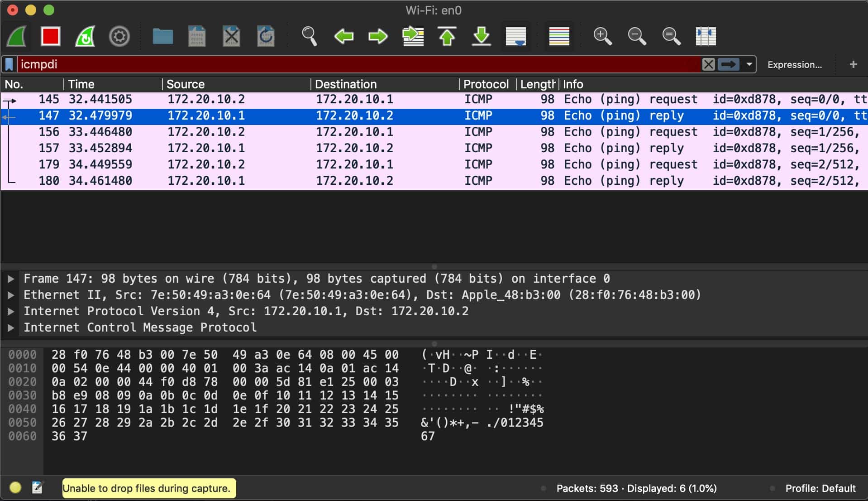Click the Find packet magnifier icon
868x501 pixels.
pyautogui.click(x=310, y=36)
